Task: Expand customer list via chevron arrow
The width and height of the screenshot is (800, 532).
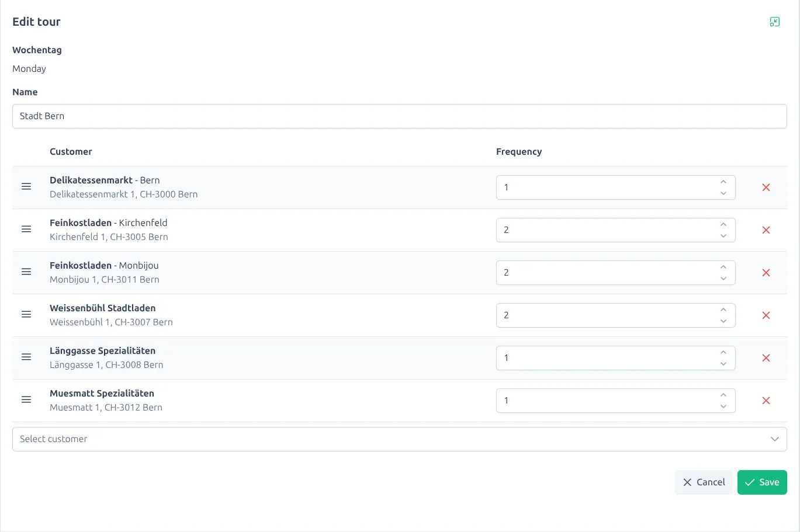Action: coord(775,439)
